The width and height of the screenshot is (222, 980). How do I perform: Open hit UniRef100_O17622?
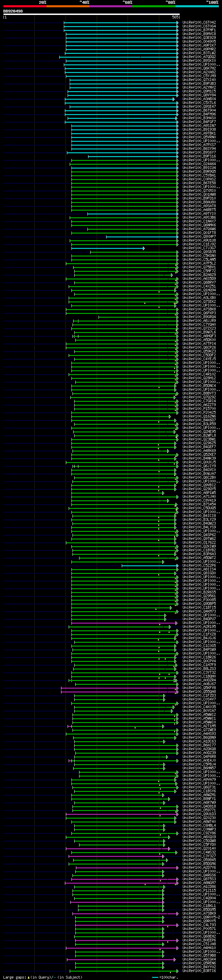[x=199, y=543]
